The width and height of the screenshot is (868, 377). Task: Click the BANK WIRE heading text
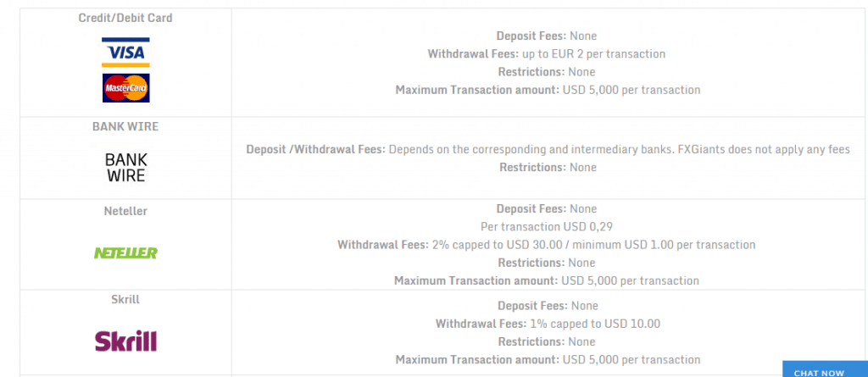pos(125,126)
